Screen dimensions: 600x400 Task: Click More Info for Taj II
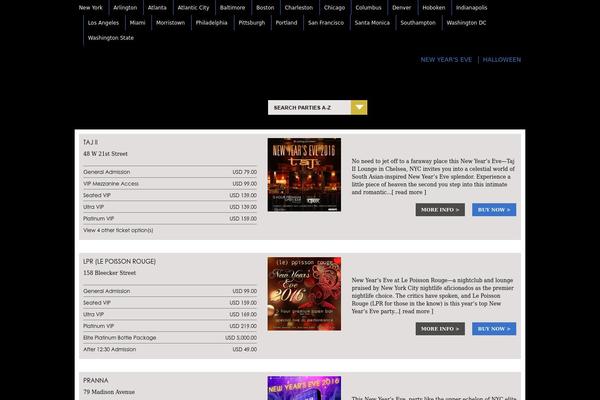tap(440, 210)
